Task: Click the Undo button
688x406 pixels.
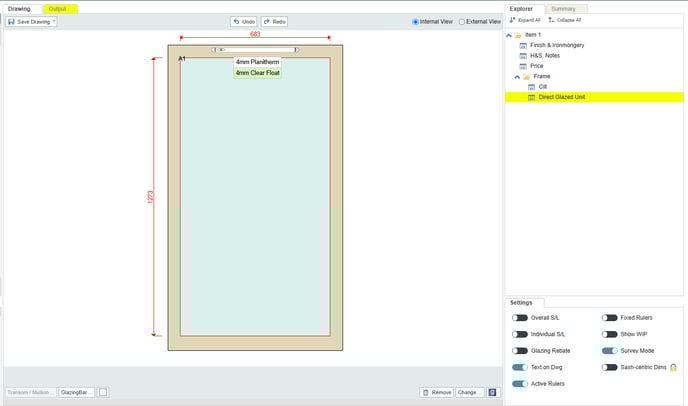Action: [x=243, y=21]
